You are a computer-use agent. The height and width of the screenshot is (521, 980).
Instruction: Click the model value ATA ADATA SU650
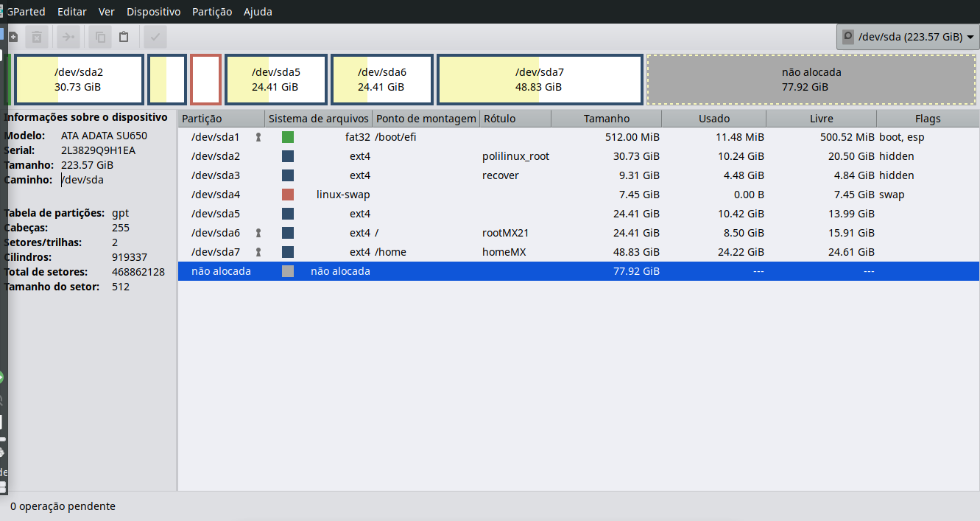pos(104,136)
